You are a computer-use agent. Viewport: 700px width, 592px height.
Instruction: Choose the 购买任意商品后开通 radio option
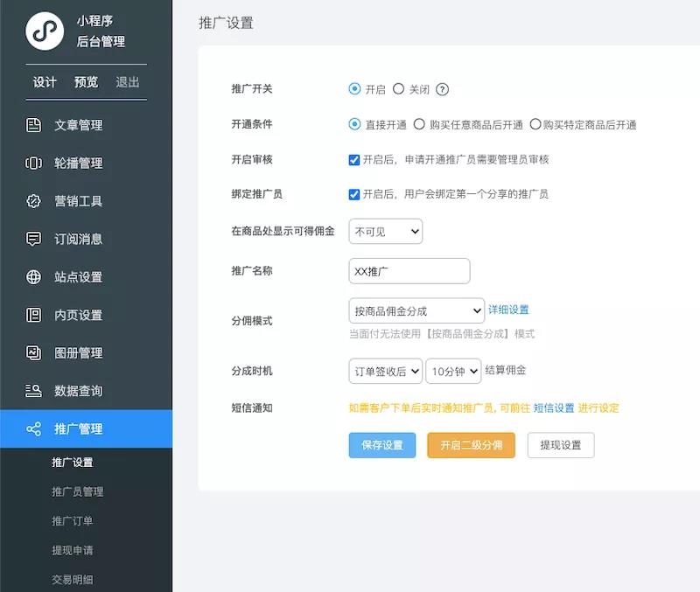click(420, 124)
